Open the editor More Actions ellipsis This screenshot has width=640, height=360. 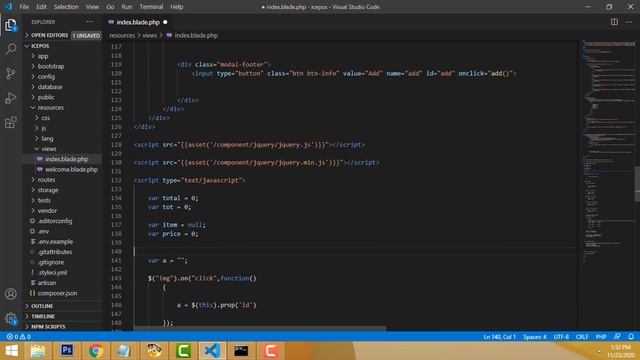tap(629, 22)
